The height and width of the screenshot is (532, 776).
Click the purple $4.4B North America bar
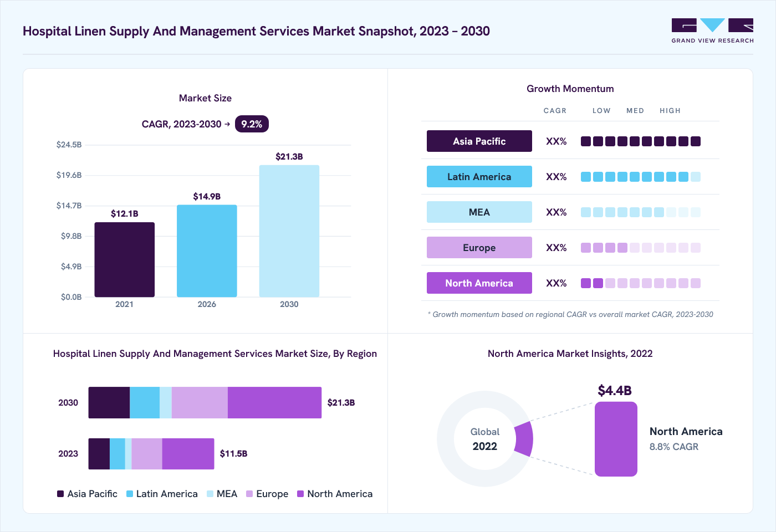[x=616, y=439]
